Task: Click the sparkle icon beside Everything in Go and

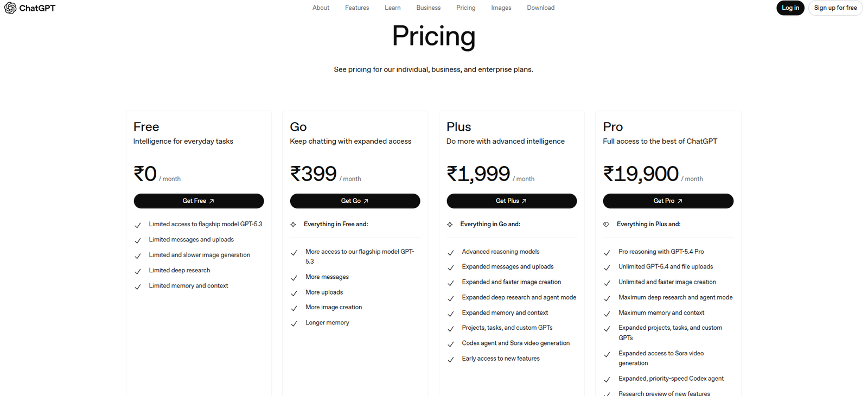Action: click(x=450, y=224)
